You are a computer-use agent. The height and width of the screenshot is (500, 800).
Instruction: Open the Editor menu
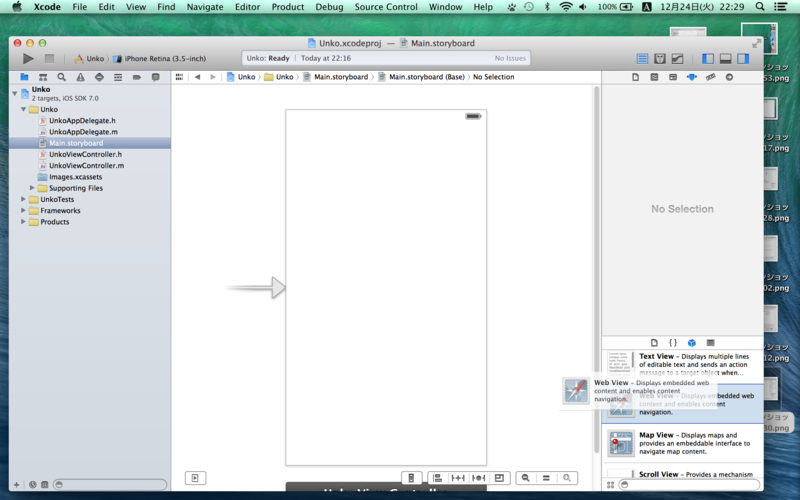pyautogui.click(x=247, y=7)
